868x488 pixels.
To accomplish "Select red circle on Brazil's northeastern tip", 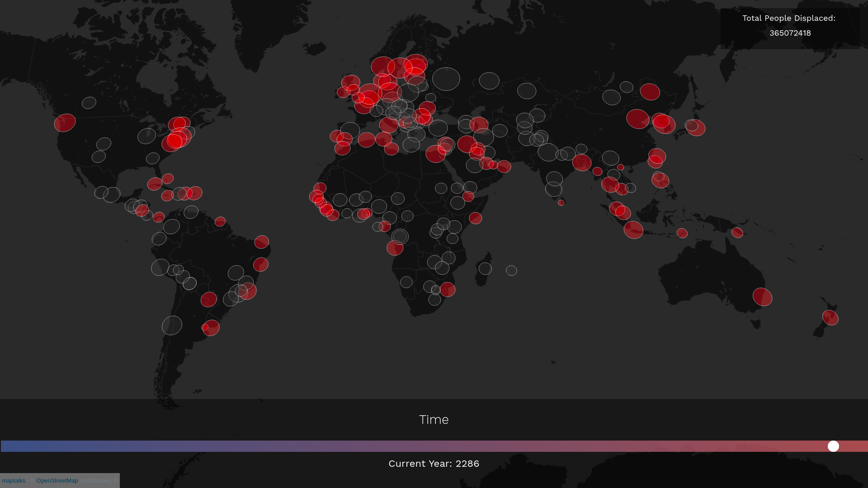I will 261,242.
